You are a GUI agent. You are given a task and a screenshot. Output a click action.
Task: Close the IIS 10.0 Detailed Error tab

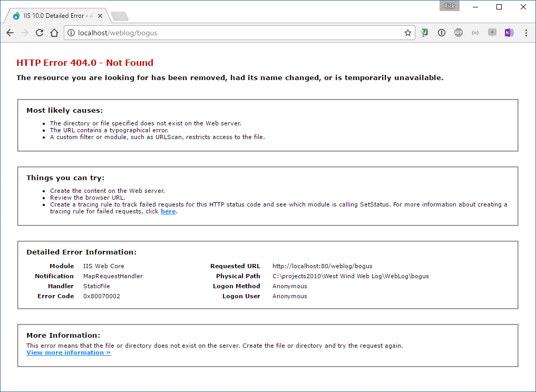pyautogui.click(x=100, y=16)
